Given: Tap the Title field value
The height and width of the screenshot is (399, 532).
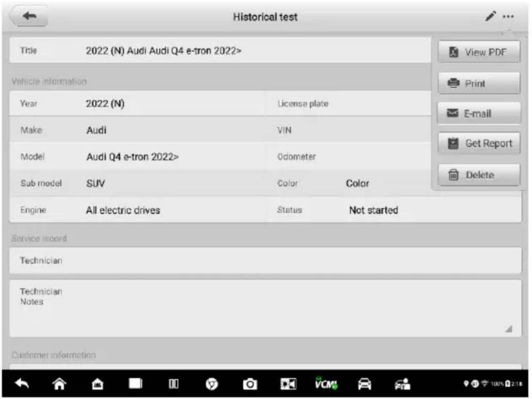Looking at the screenshot, I should pyautogui.click(x=164, y=51).
